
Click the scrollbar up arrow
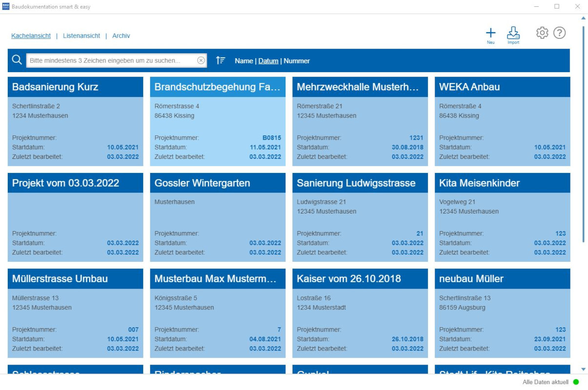tap(583, 18)
